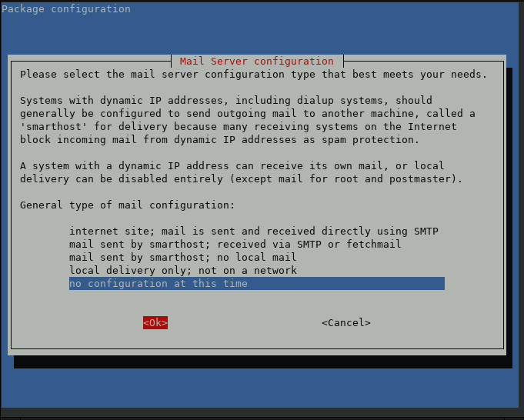The image size is (524, 420).
Task: Confirm with the red Ok button
Action: [x=155, y=323]
